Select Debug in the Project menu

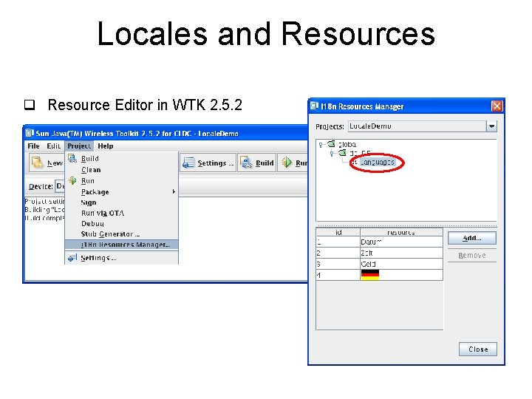click(92, 224)
